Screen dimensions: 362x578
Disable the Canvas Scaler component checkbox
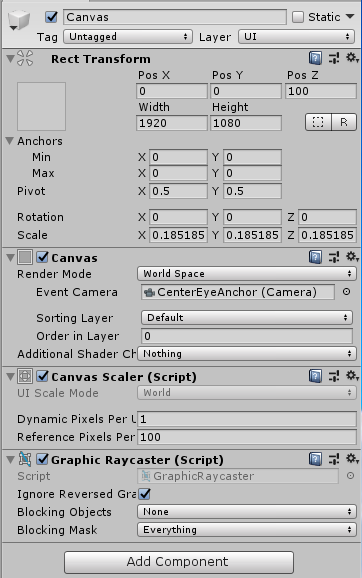(42, 376)
